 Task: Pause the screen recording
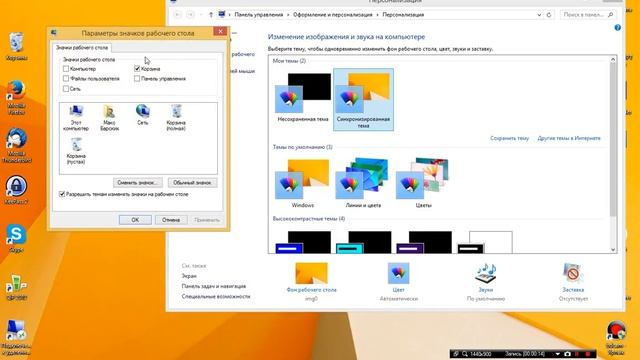tap(577, 354)
